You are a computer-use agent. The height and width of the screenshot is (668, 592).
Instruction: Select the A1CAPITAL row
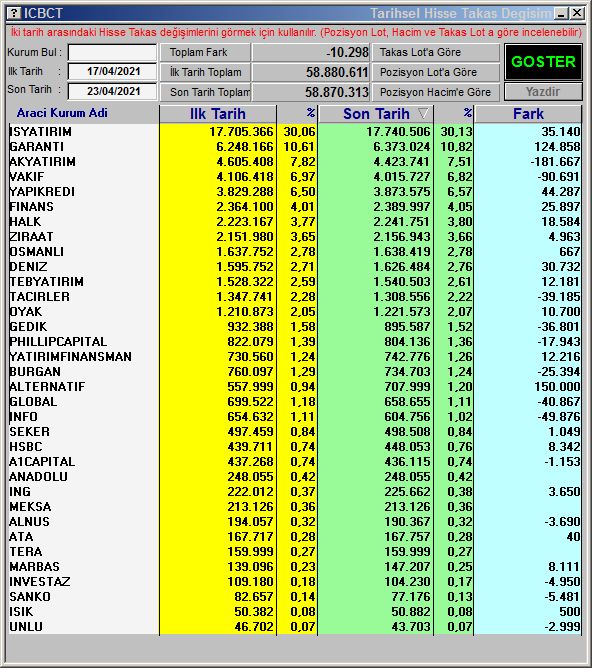295,461
